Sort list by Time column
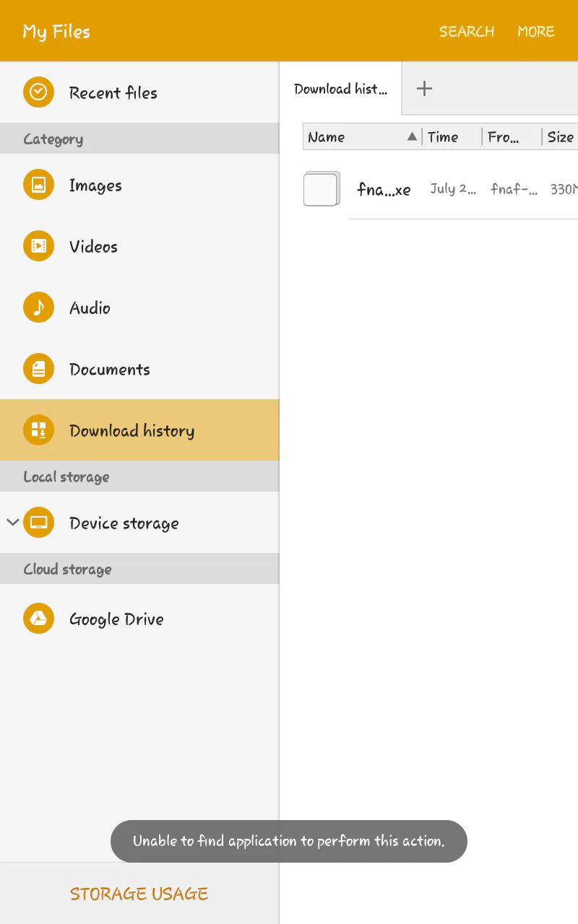 [x=443, y=137]
